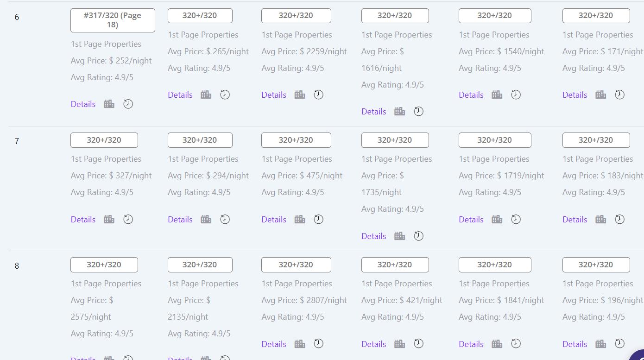Click the #317/320 (Page 18) rank badge
The image size is (644, 360).
click(113, 20)
